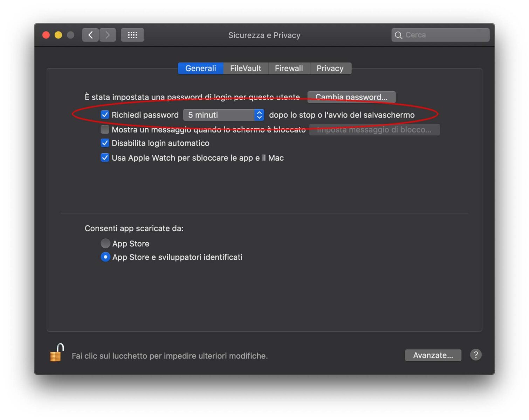Viewport: 529px width, 420px height.
Task: Open help via the question mark icon
Action: 476,355
